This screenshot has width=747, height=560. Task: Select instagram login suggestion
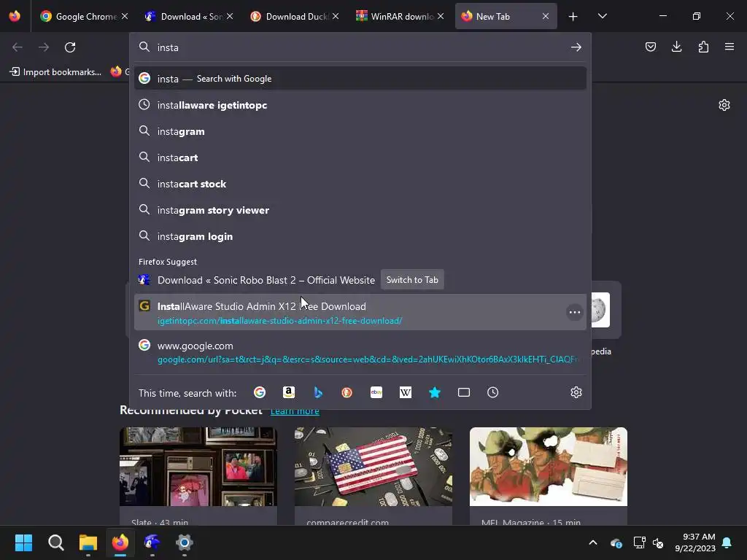click(360, 236)
